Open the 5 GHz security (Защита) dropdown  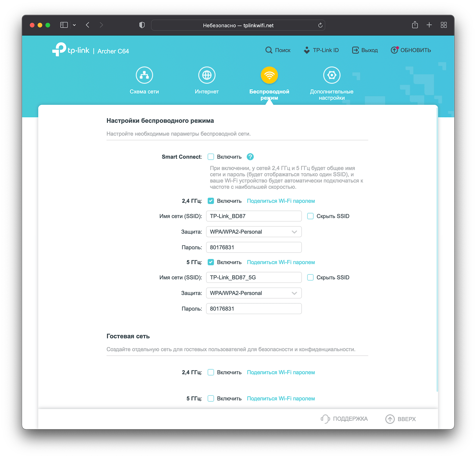pyautogui.click(x=254, y=293)
